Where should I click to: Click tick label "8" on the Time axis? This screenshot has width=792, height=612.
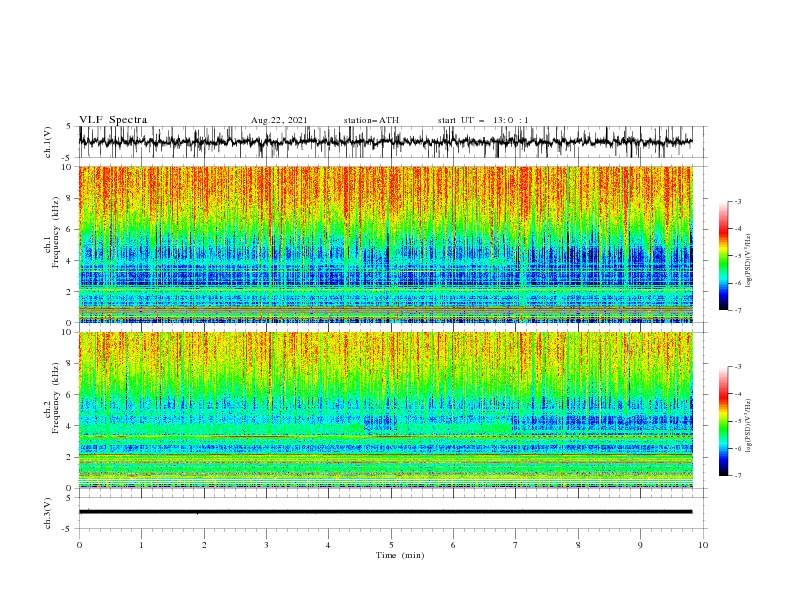[578, 545]
